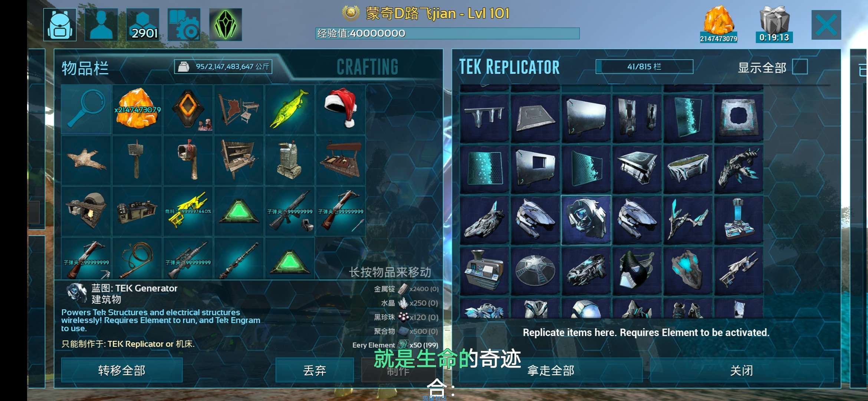Switch to the CRAFTING tab
Screen dimensions: 868x401
367,67
